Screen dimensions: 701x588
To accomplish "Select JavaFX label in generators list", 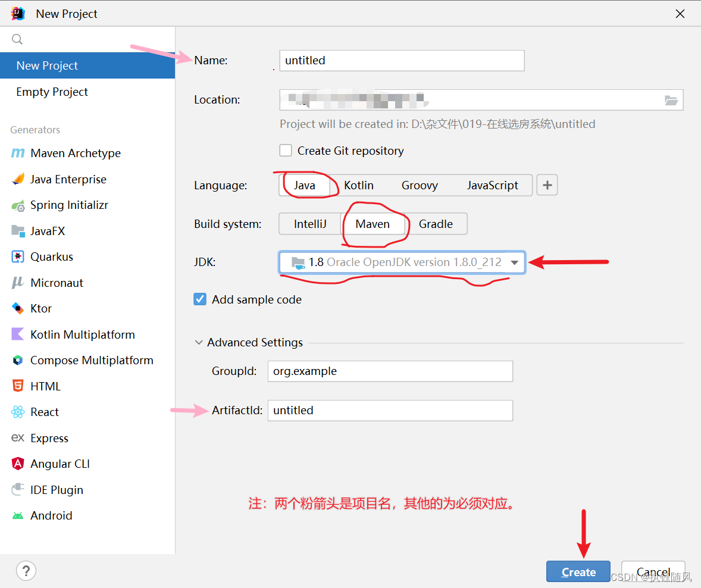I will coord(48,231).
